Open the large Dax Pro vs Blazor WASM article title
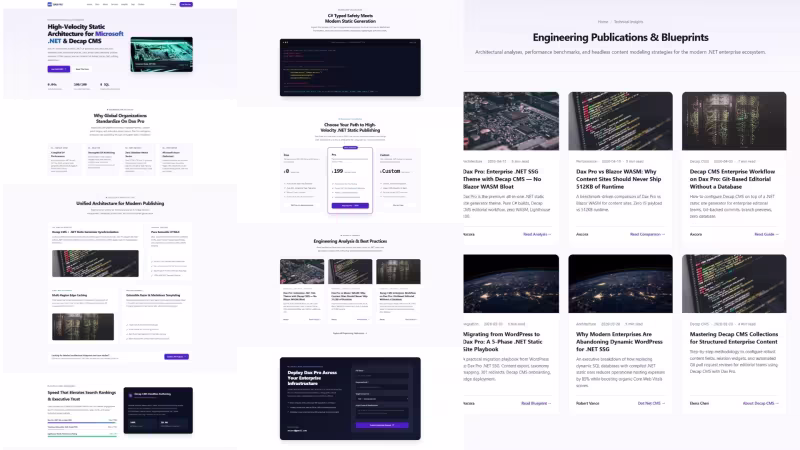The width and height of the screenshot is (800, 450). click(x=618, y=179)
